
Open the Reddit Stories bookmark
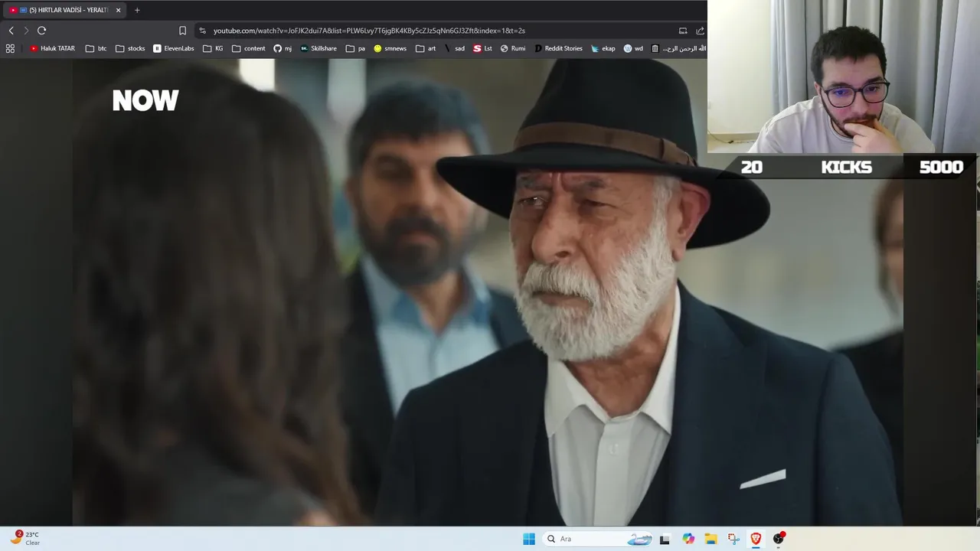tap(558, 48)
